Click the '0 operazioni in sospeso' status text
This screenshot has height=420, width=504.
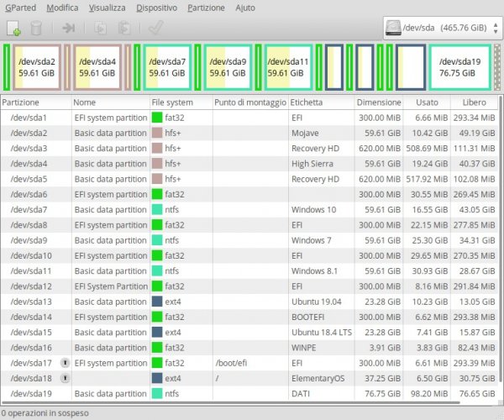point(45,413)
